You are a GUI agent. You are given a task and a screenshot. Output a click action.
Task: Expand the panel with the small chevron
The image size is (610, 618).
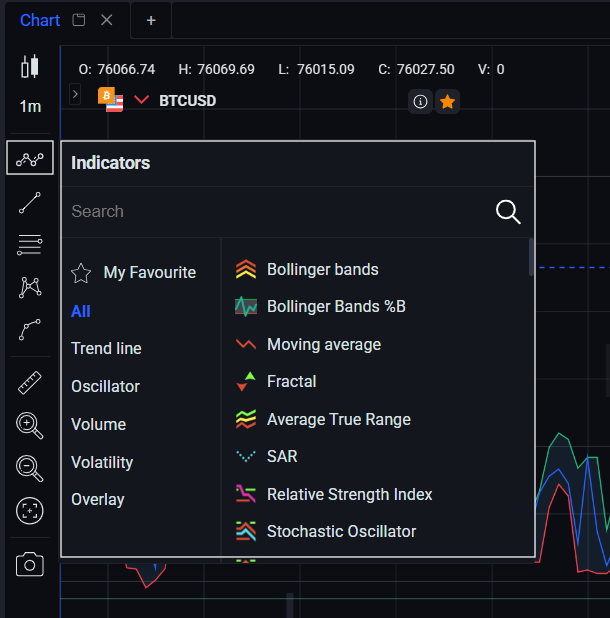pos(75,94)
